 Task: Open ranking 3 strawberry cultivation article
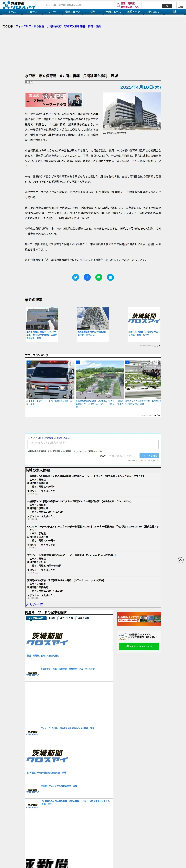pyautogui.click(x=143, y=383)
